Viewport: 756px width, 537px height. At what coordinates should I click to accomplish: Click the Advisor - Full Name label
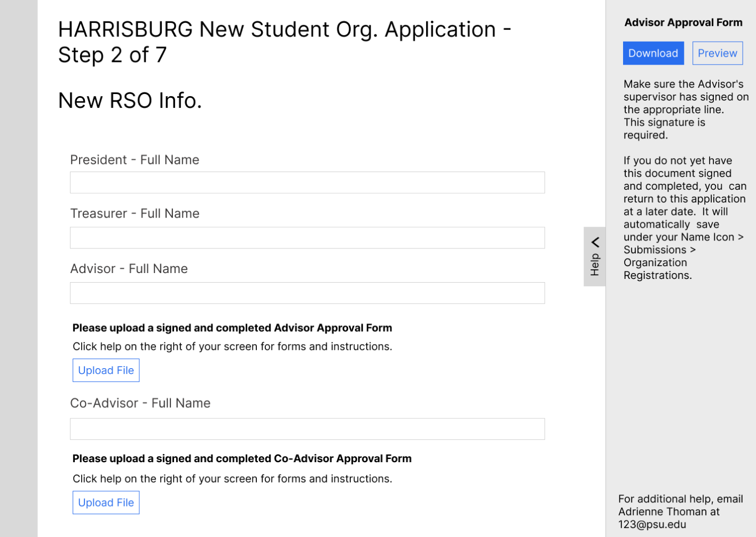coord(129,269)
